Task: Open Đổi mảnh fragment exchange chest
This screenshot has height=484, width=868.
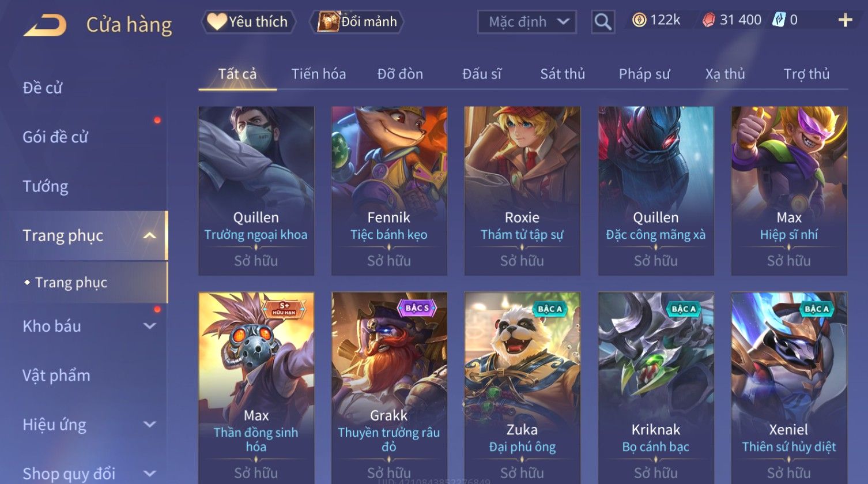Action: coord(357,22)
